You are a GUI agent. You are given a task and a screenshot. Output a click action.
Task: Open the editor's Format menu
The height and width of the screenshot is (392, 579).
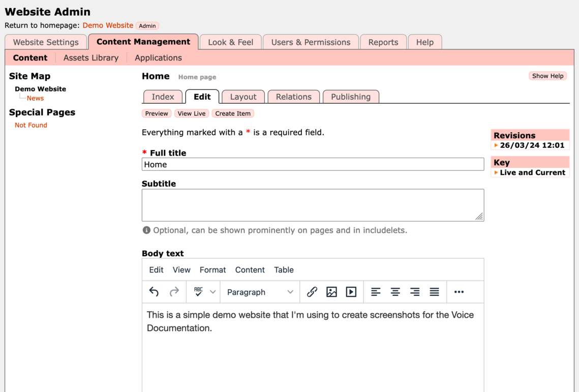tap(212, 270)
